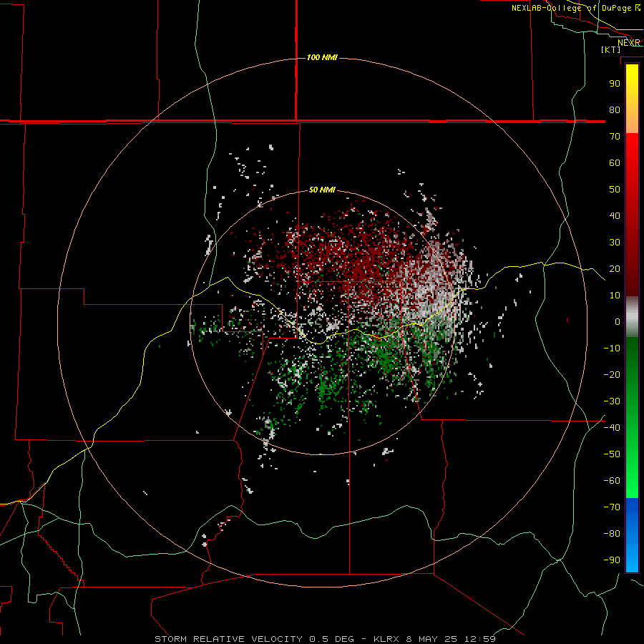Click the 60 value on the velocity scale
This screenshot has height=644, width=644.
click(x=615, y=162)
